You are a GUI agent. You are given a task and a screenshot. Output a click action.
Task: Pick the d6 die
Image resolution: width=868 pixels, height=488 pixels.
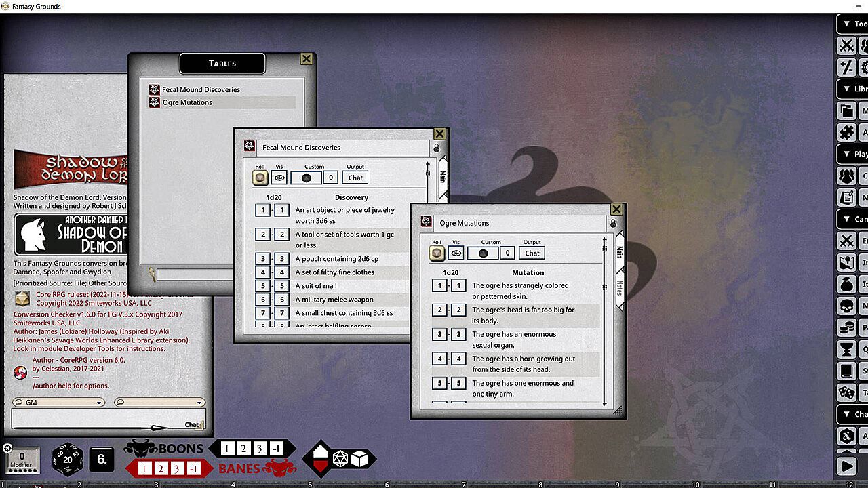102,459
